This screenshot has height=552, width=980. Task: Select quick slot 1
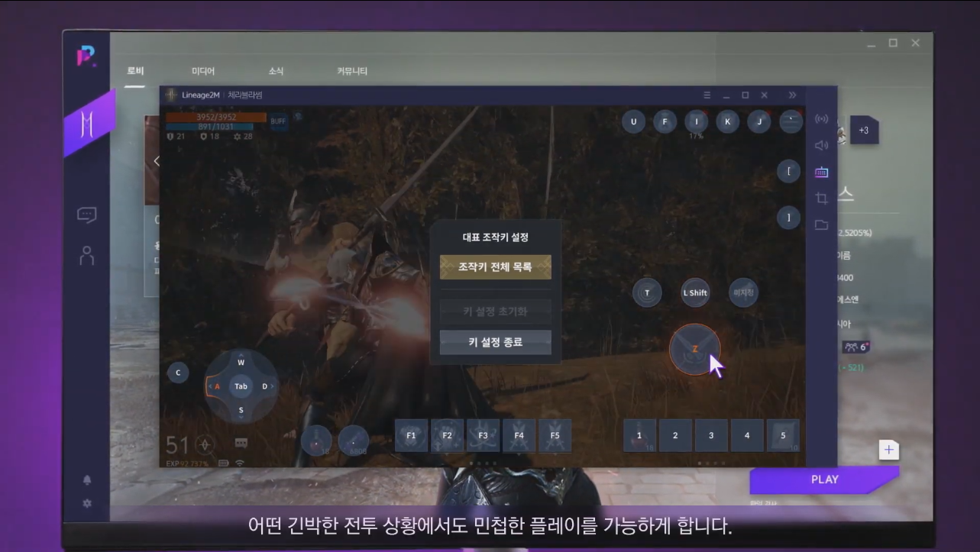coord(639,435)
